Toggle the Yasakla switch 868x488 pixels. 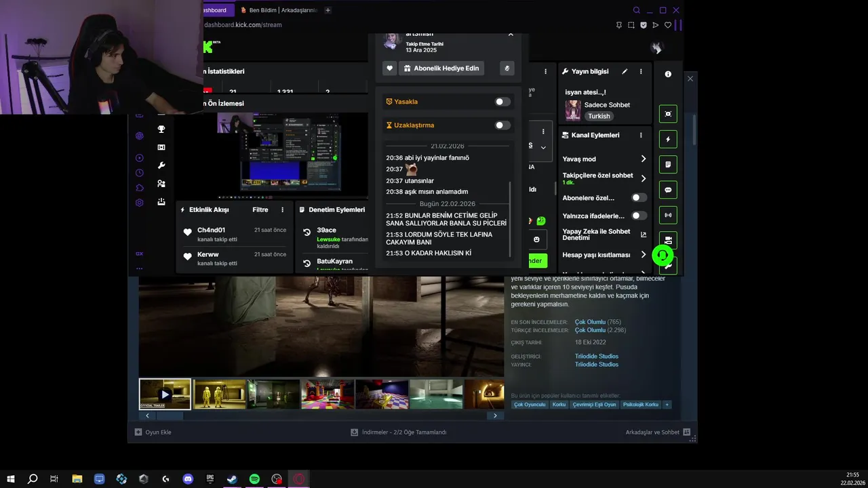pos(502,102)
